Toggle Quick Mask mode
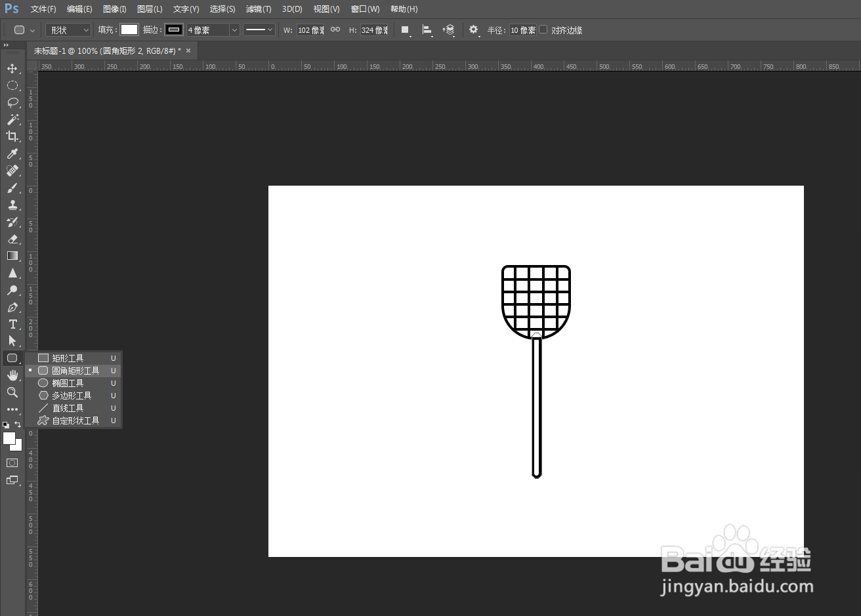Image resolution: width=861 pixels, height=616 pixels. coord(12,463)
